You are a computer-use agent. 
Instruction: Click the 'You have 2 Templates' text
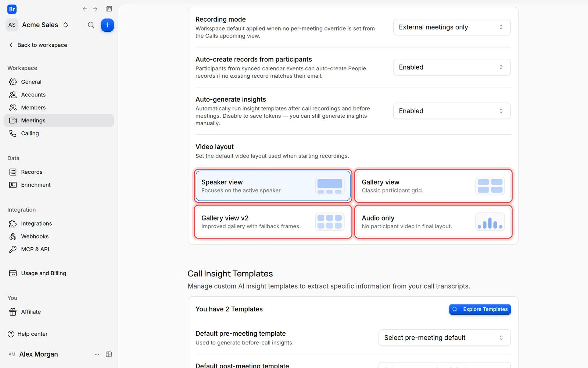(x=229, y=309)
